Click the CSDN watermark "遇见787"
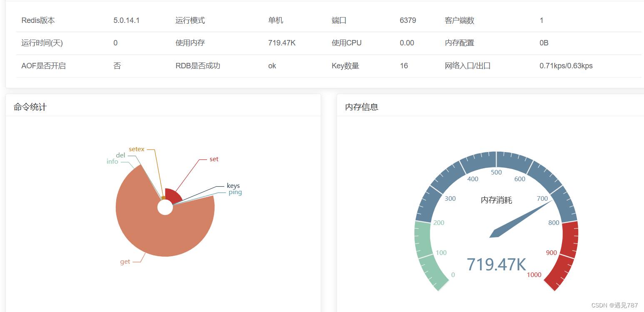 [614, 305]
